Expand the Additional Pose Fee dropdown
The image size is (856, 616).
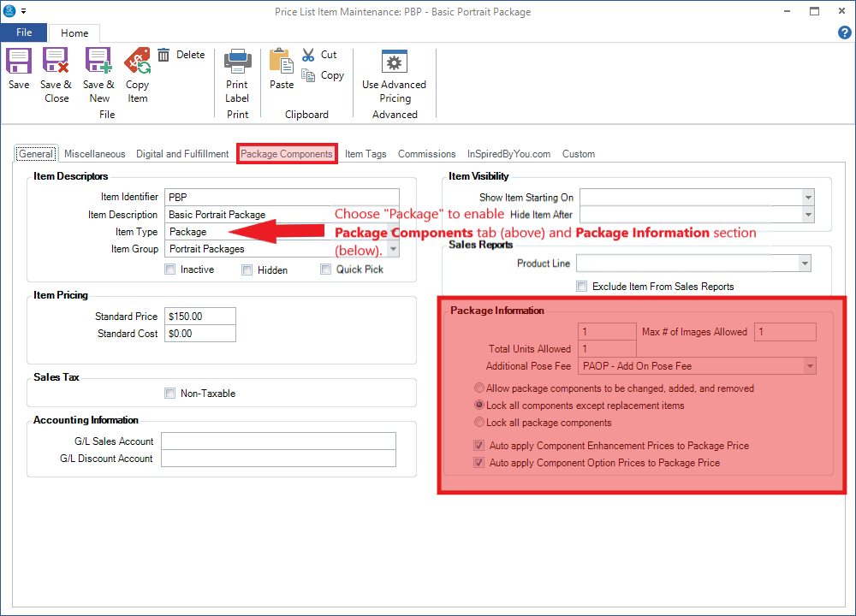coord(809,366)
